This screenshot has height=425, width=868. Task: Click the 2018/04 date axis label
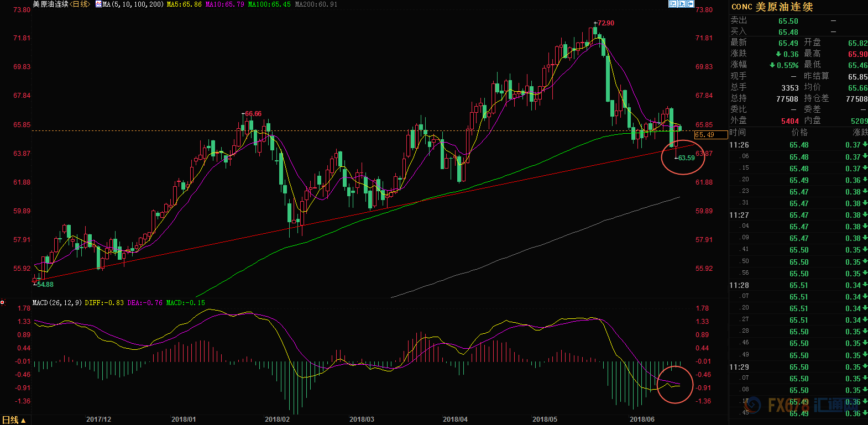(455, 419)
